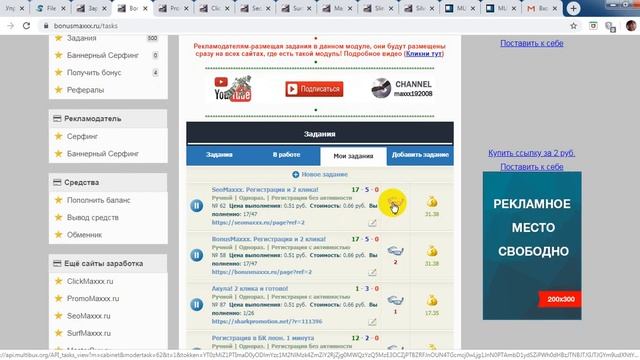Pause the SeoMaxxx registration task
This screenshot has width=640, height=360.
pyautogui.click(x=197, y=206)
